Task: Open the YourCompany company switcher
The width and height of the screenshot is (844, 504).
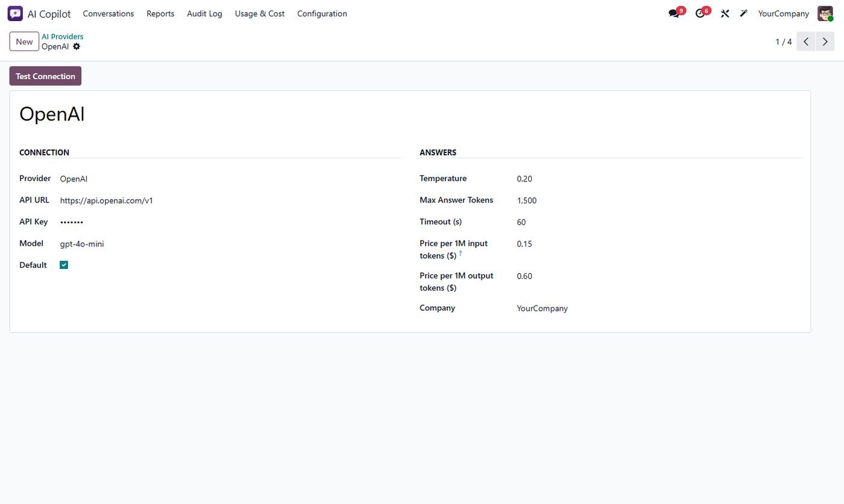Action: pos(784,13)
